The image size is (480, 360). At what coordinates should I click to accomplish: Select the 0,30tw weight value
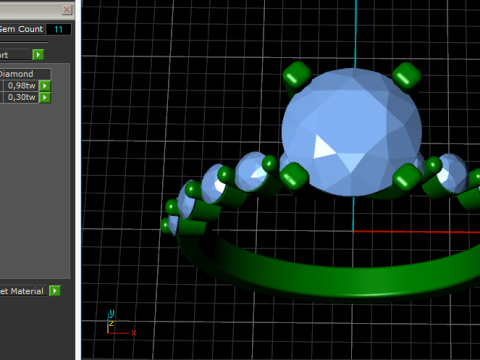[21, 97]
